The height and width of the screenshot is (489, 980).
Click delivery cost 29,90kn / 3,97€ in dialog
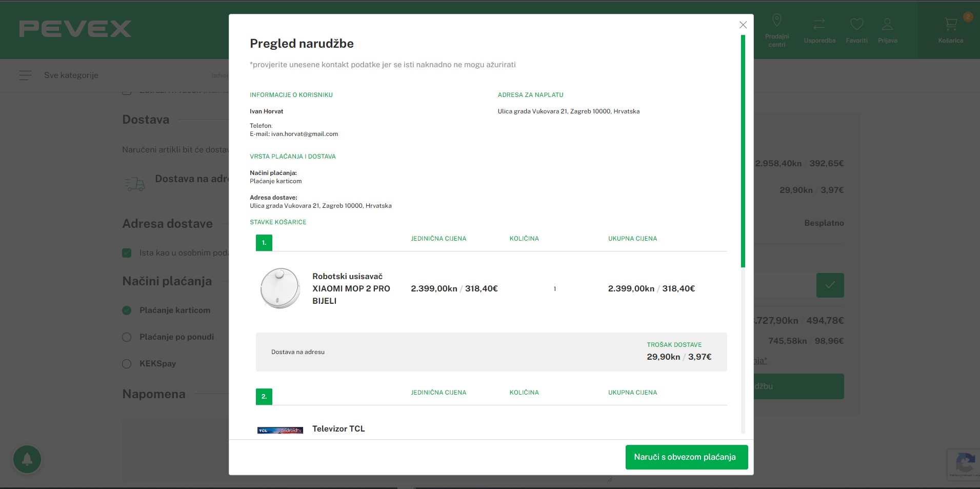tap(679, 357)
